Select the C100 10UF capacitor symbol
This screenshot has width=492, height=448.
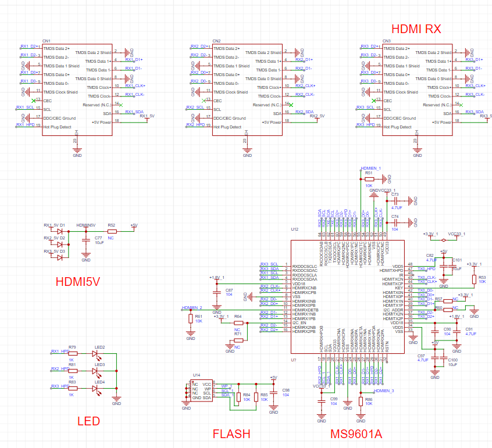point(444,358)
